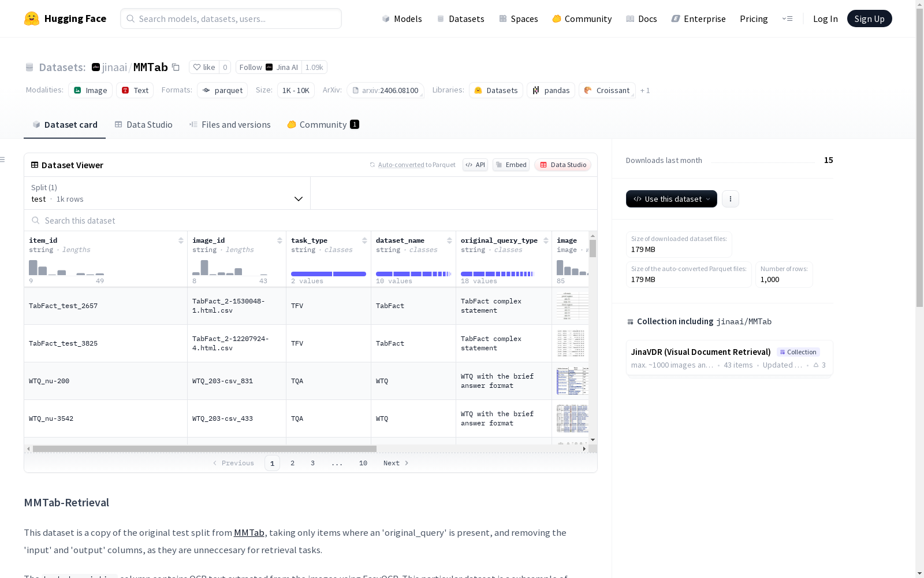Image resolution: width=924 pixels, height=578 pixels.
Task: Filter by the pandas library tag
Action: (551, 90)
